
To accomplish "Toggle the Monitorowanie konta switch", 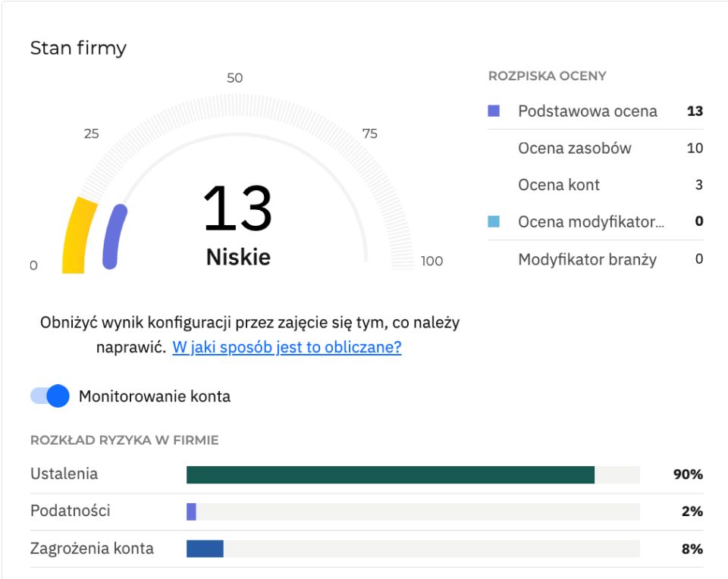I will pos(50,396).
